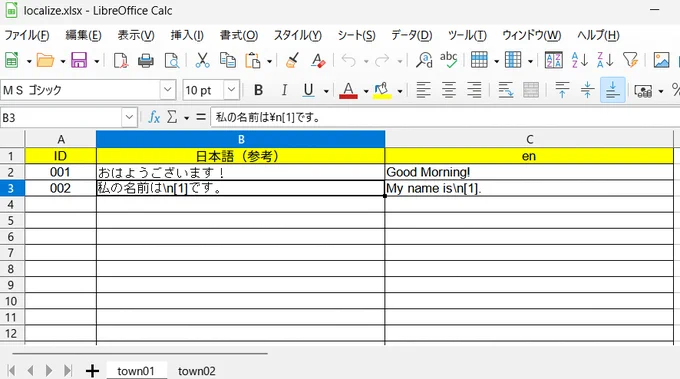Viewport: 680px width, 379px height.
Task: Go to first sheet navigation arrow
Action: pyautogui.click(x=11, y=371)
